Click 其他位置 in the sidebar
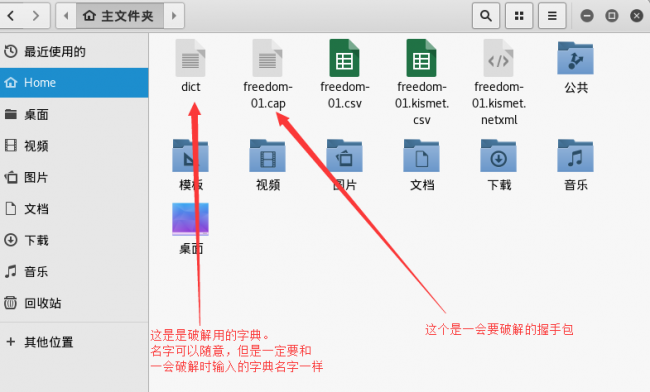This screenshot has height=392, width=650. (74, 342)
